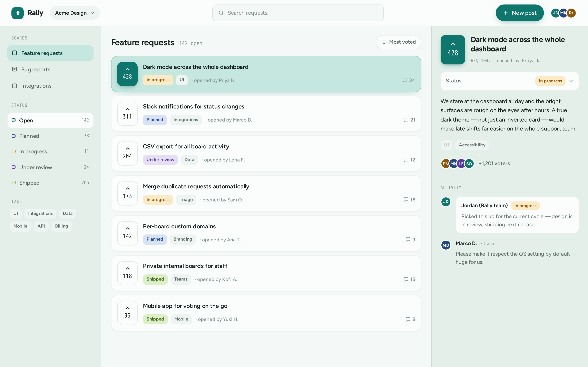Upvote Mobile app for voting request
Image resolution: width=588 pixels, height=367 pixels.
click(127, 313)
